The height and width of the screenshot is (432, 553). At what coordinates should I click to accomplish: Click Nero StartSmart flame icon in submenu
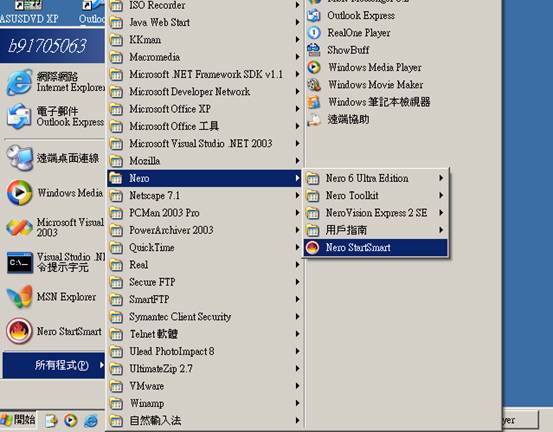click(312, 248)
